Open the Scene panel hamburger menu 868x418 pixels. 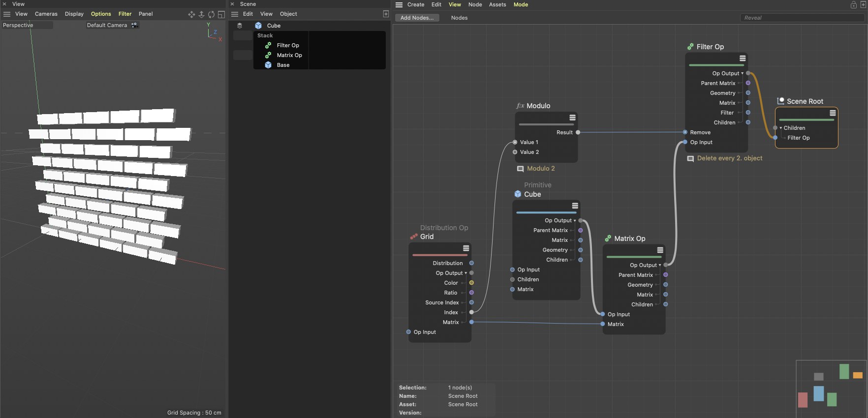click(x=235, y=14)
